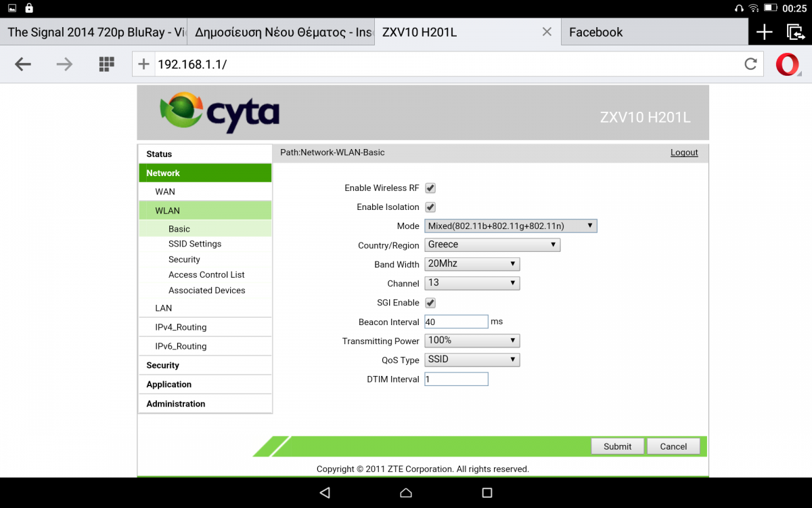812x508 pixels.
Task: Open the Band Width dropdown
Action: point(472,263)
